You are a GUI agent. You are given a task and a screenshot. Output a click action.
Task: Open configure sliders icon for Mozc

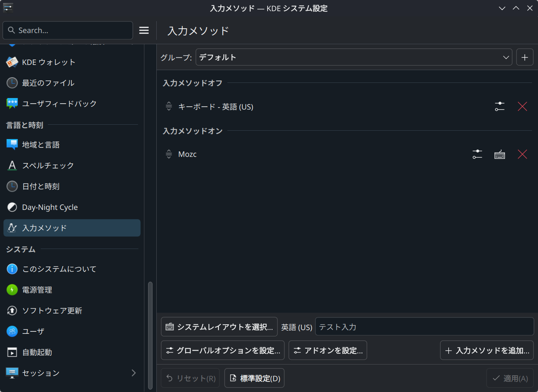coord(477,154)
